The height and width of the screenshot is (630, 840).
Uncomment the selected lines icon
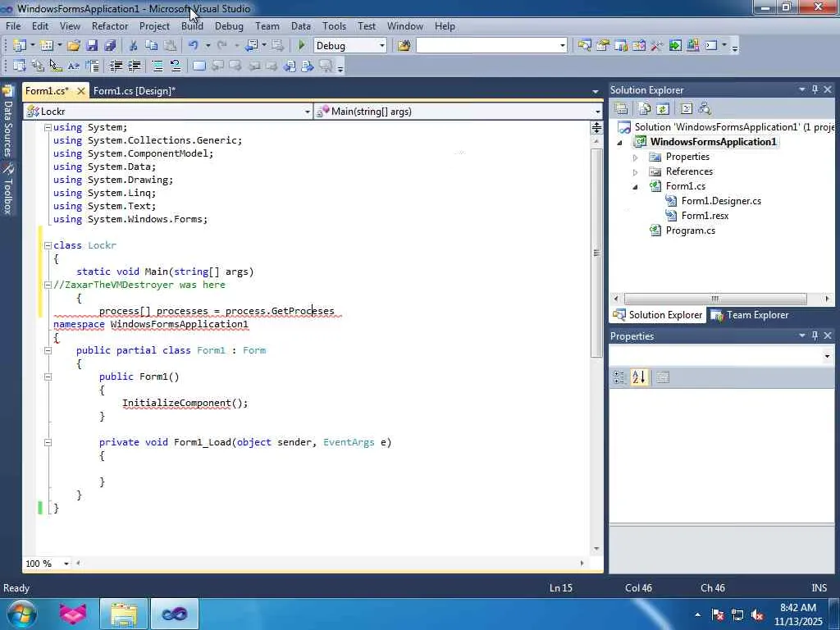click(x=176, y=66)
